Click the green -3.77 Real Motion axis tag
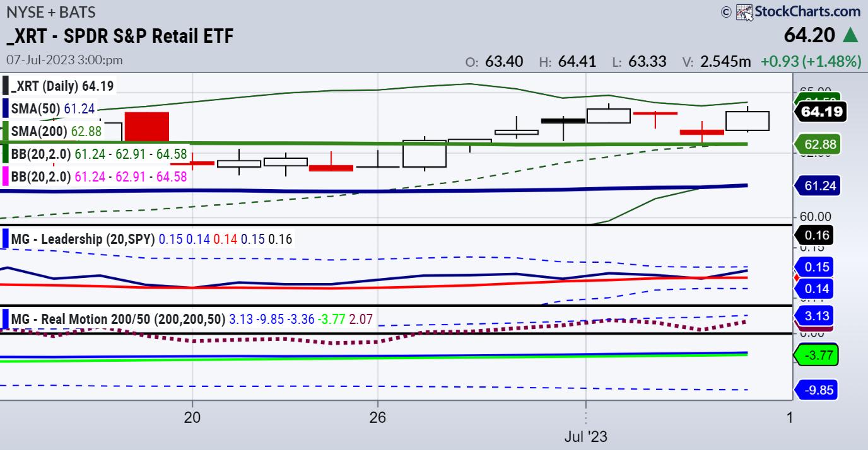868x450 pixels. (817, 355)
